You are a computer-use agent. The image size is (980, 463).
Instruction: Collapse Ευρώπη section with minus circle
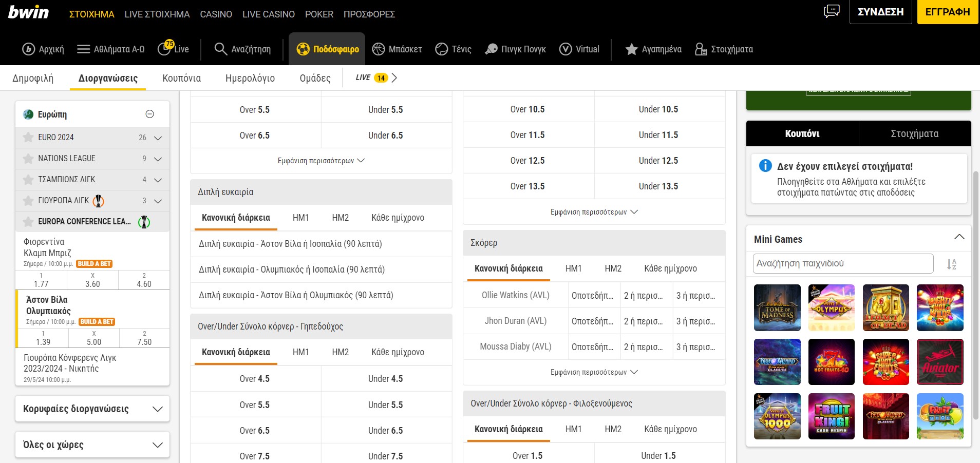[x=150, y=114]
